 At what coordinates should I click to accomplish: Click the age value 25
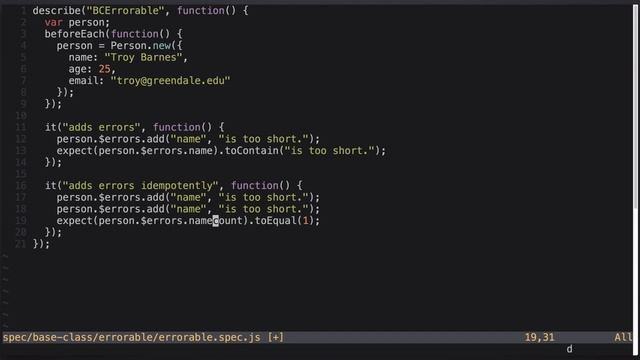(104, 69)
